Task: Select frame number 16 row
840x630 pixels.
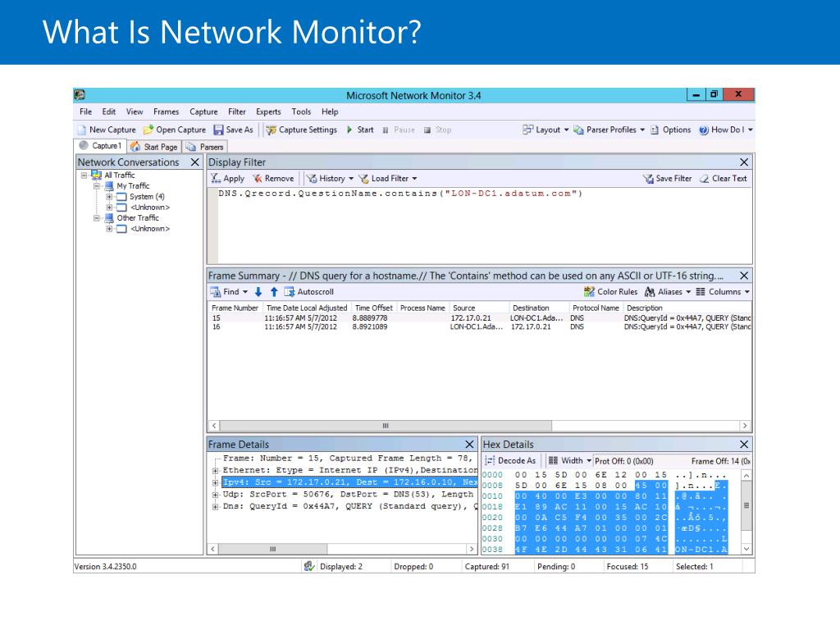Action: pyautogui.click(x=480, y=326)
